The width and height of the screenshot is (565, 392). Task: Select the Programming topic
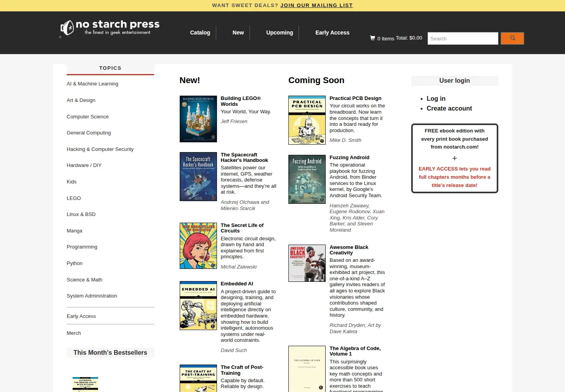[x=82, y=247]
